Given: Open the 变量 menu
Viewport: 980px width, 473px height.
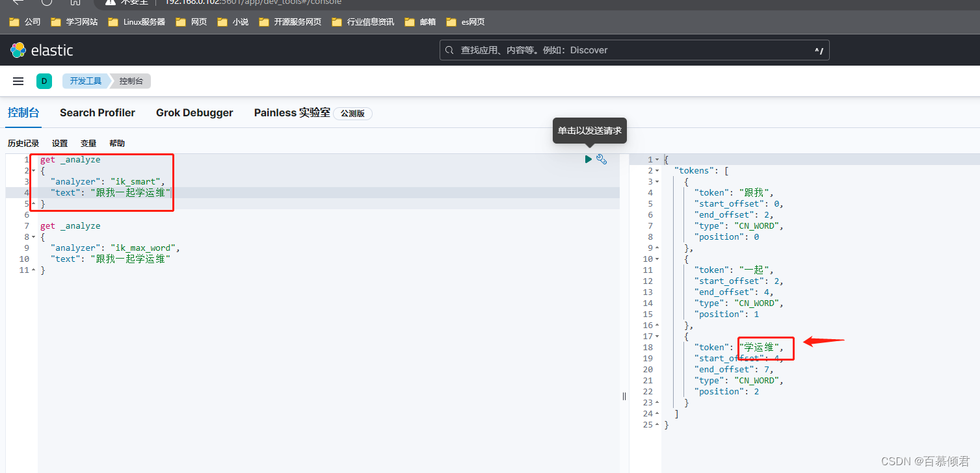Looking at the screenshot, I should pos(88,144).
